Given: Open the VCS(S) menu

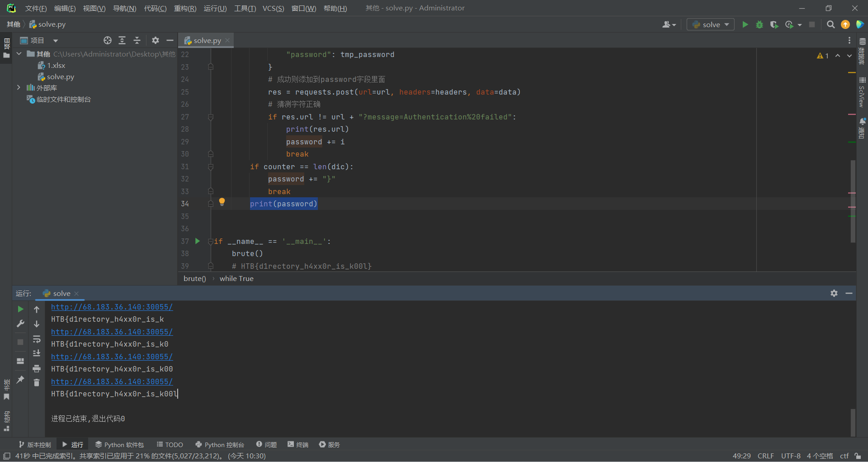Looking at the screenshot, I should click(x=273, y=8).
